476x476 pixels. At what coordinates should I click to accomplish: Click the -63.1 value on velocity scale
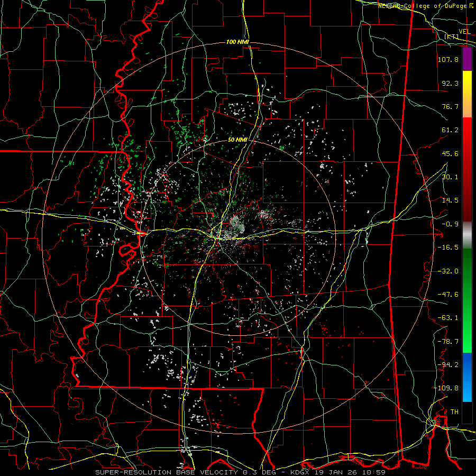click(448, 318)
